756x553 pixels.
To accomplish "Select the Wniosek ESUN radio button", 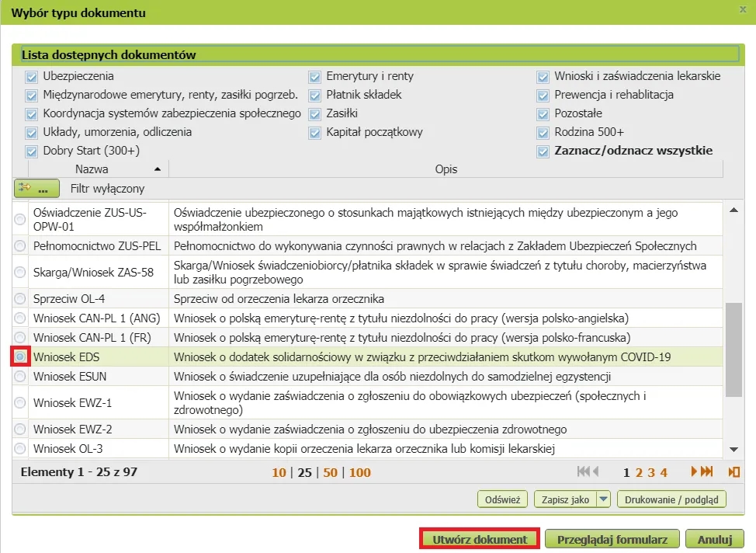I will [x=19, y=377].
